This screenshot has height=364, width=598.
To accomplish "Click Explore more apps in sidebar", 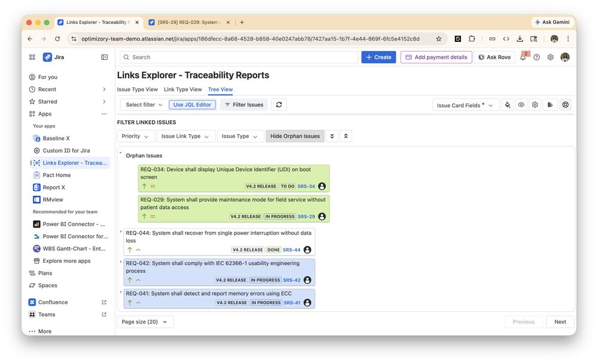I will click(x=66, y=261).
